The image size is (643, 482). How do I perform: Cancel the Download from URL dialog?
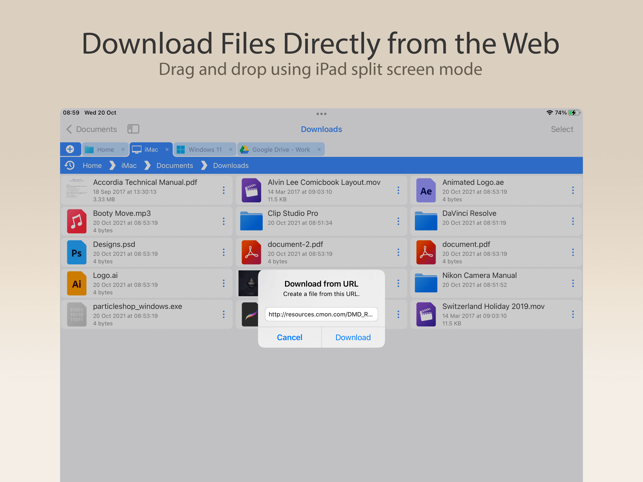pos(290,337)
